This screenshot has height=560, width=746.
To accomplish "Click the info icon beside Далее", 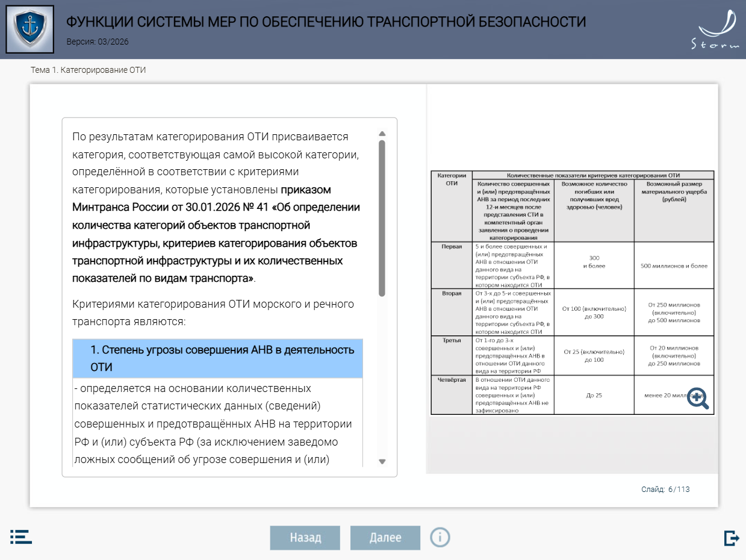I will 440,537.
